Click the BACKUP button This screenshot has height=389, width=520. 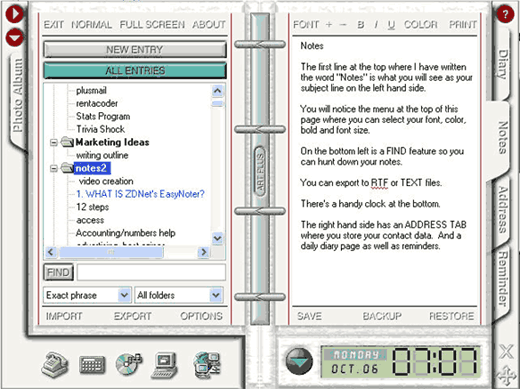point(382,316)
